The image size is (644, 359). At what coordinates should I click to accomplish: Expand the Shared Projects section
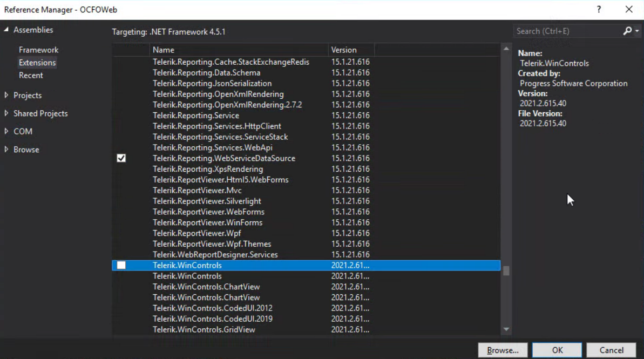[x=6, y=113]
